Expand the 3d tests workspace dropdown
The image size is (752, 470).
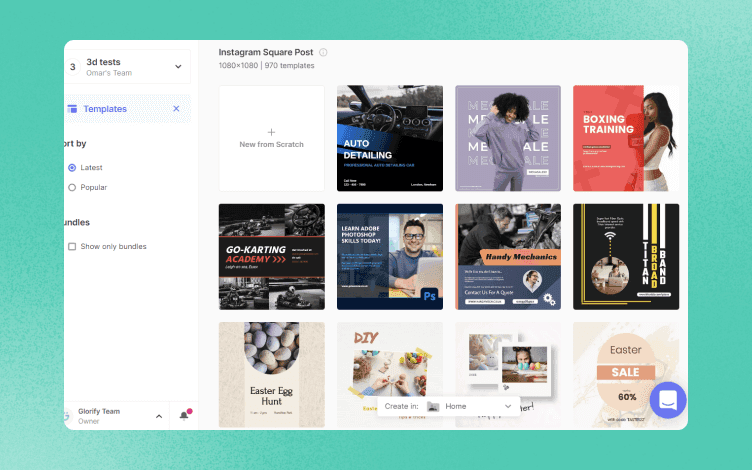(x=178, y=67)
